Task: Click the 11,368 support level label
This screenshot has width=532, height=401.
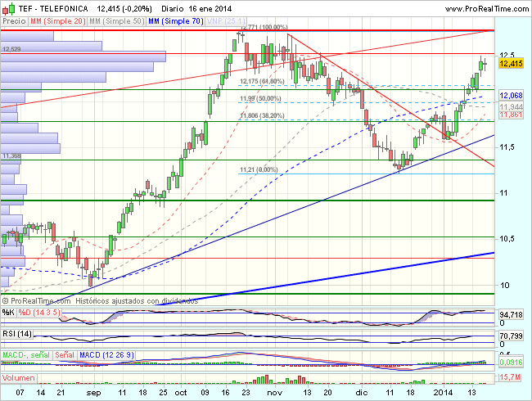Action: (x=11, y=156)
